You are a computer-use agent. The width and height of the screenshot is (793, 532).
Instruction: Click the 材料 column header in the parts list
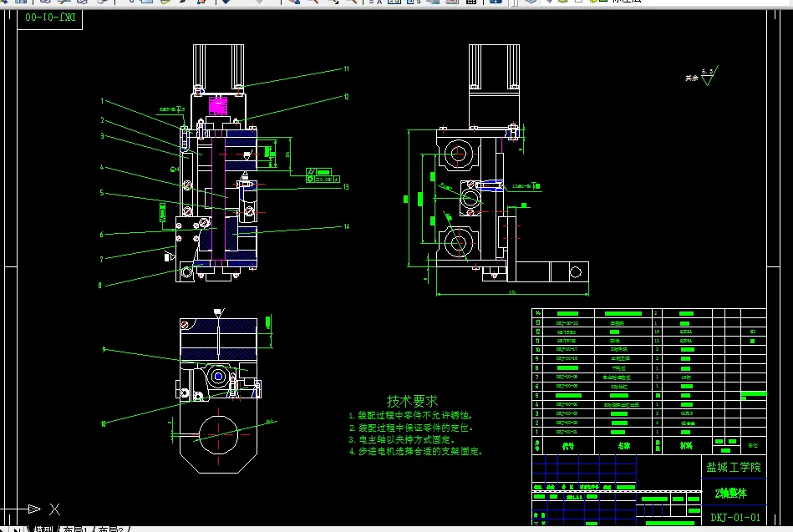click(686, 445)
